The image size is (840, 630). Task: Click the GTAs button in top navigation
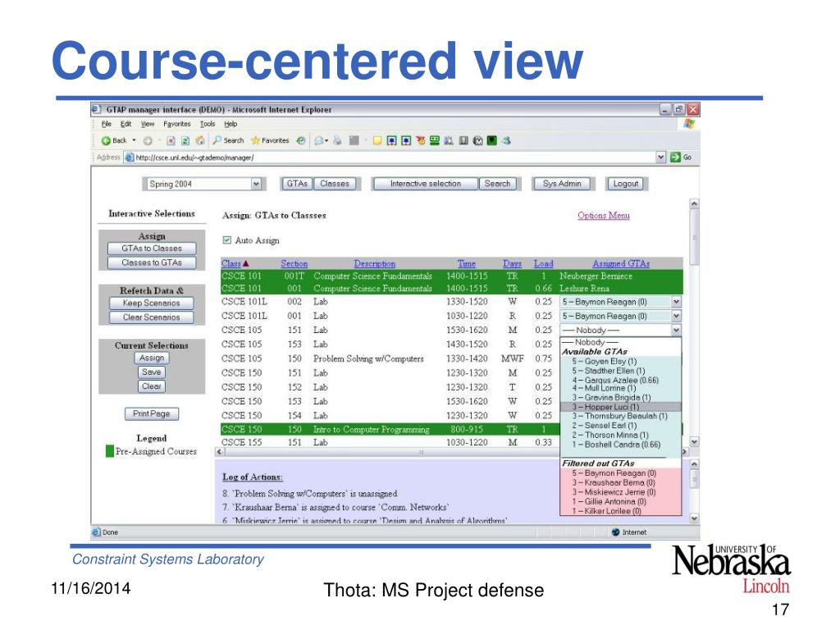coord(297,184)
